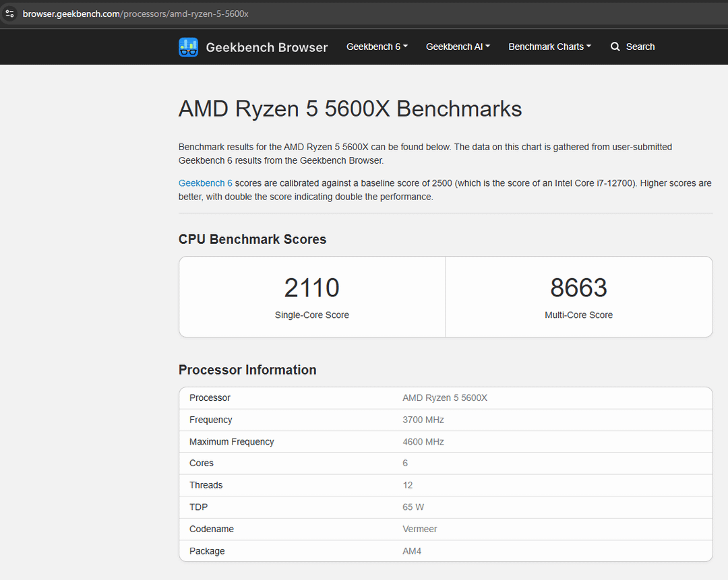
Task: Expand the Benchmark Charts dropdown
Action: pos(549,46)
